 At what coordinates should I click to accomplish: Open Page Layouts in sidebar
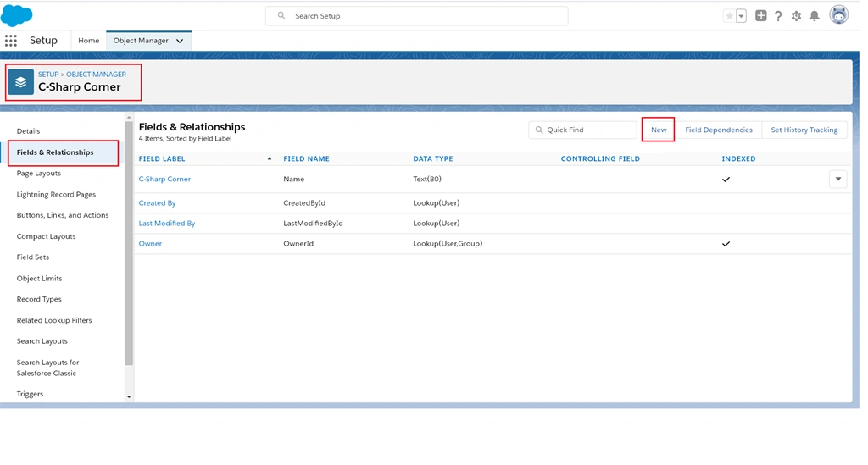(x=39, y=173)
